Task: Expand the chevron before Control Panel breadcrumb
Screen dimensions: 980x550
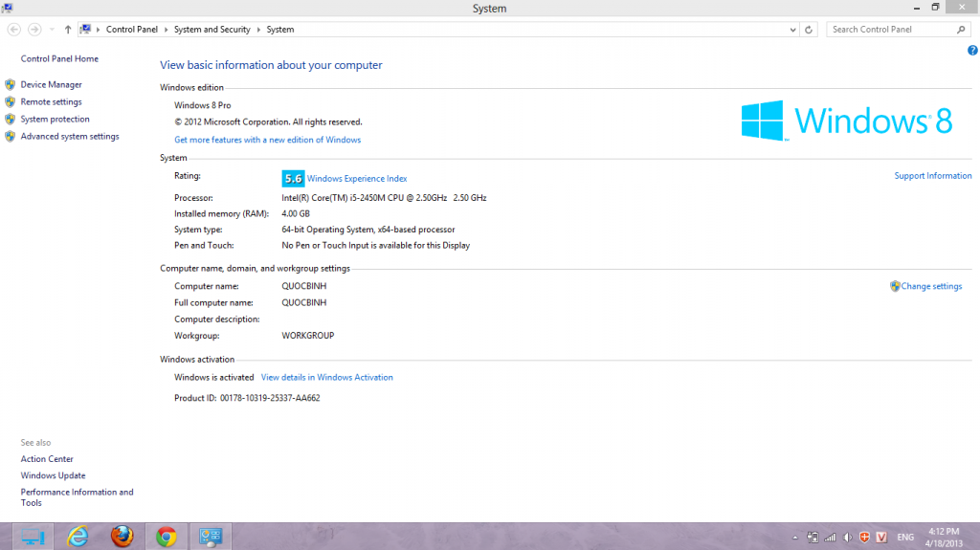Action: (x=99, y=30)
